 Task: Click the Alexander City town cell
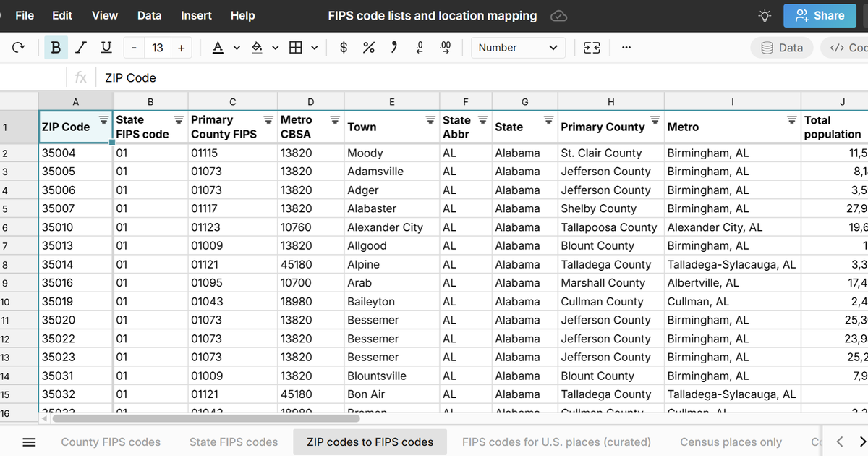click(x=392, y=227)
